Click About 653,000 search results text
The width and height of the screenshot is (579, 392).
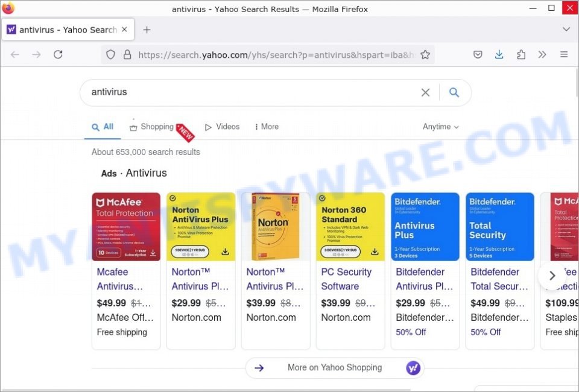click(146, 152)
